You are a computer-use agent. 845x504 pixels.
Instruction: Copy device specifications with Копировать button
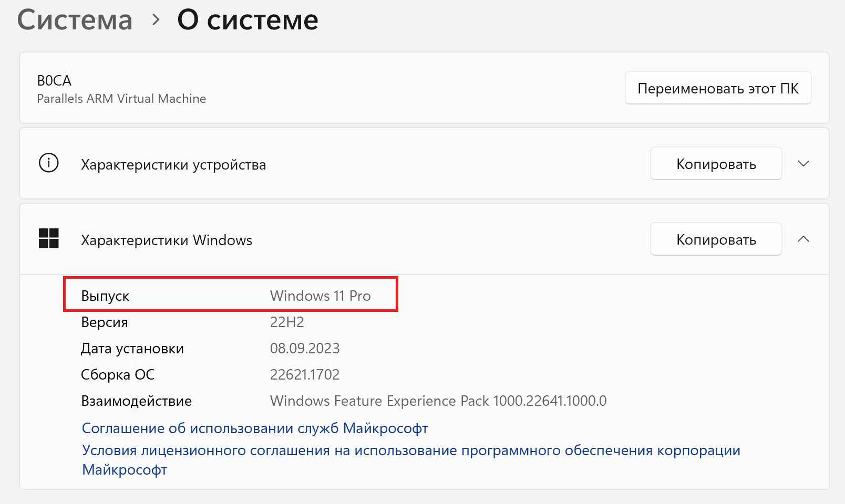tap(716, 164)
